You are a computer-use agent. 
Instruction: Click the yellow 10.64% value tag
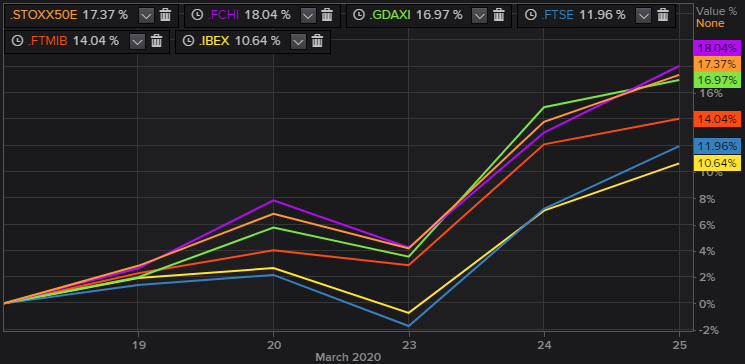[x=716, y=163]
